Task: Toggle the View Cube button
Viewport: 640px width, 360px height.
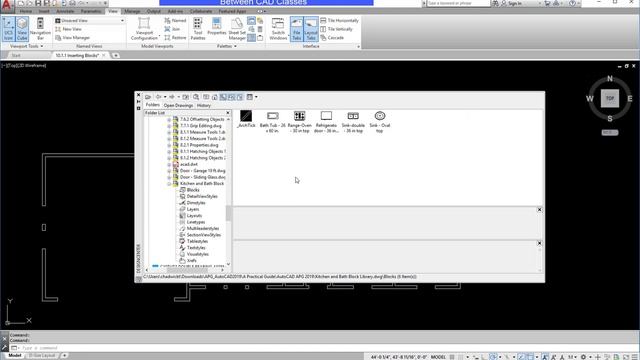Action: 22,29
